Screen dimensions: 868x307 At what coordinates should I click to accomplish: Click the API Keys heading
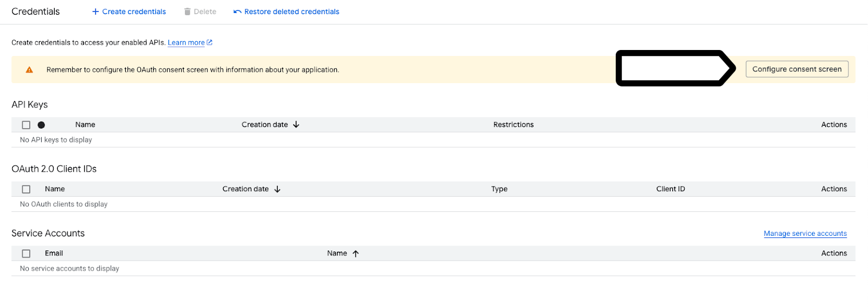[29, 104]
